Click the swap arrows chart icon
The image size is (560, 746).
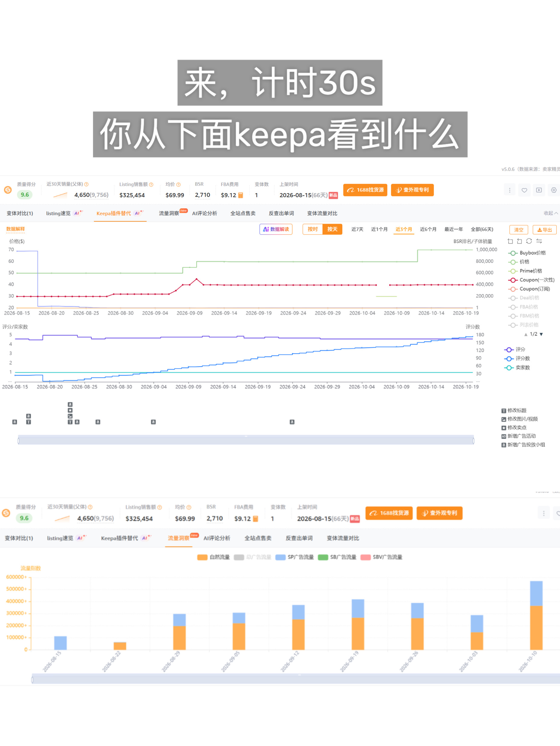[x=539, y=241]
